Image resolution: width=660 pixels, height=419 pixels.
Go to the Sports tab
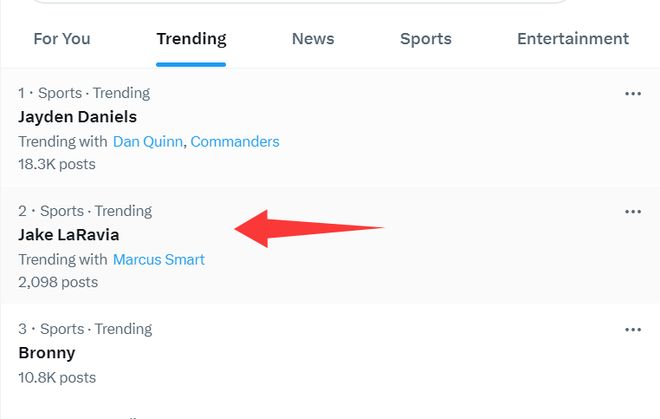(x=426, y=39)
